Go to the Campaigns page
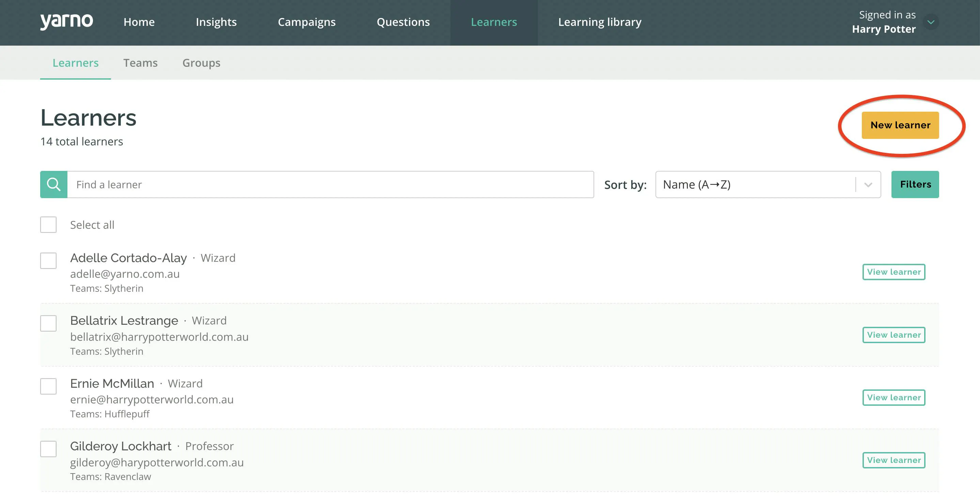This screenshot has height=497, width=980. (x=306, y=22)
